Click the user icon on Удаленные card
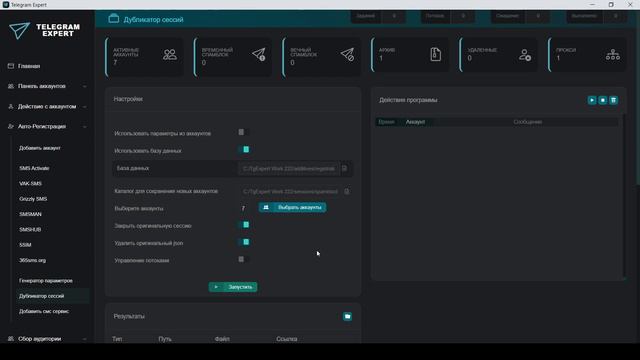 click(x=524, y=55)
